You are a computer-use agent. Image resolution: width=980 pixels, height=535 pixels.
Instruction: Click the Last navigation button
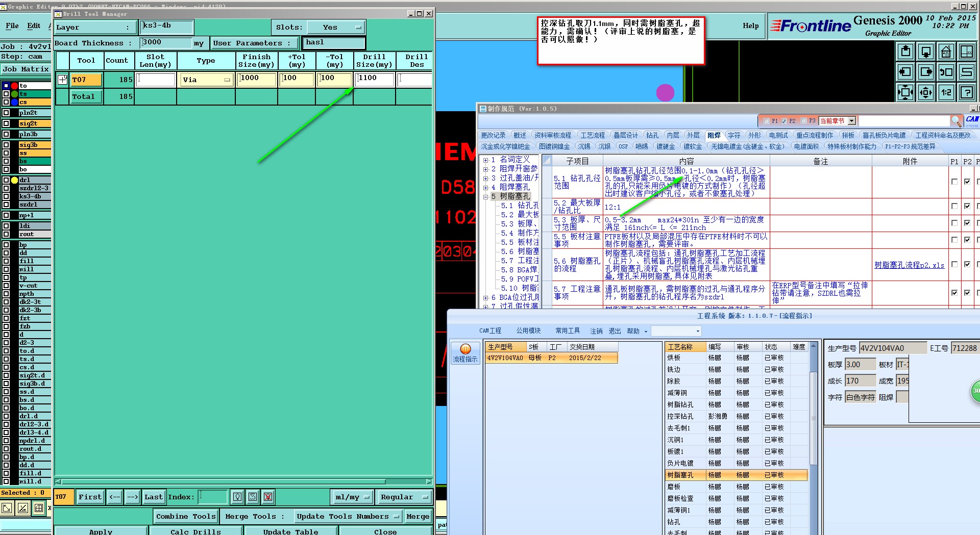153,497
